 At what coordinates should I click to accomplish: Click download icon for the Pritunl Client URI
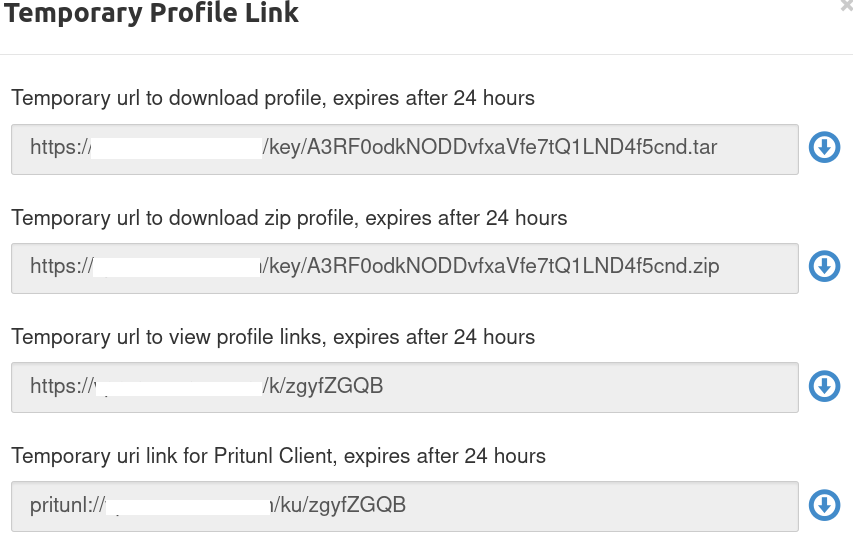point(823,505)
